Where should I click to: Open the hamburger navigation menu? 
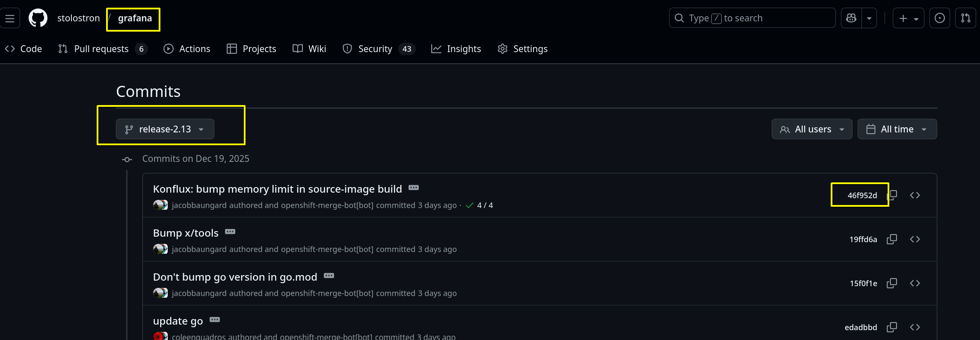[x=10, y=18]
